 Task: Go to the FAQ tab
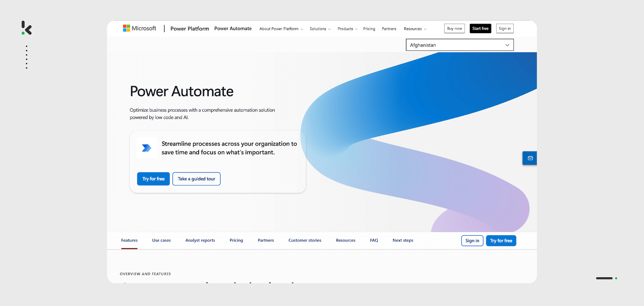coord(374,240)
